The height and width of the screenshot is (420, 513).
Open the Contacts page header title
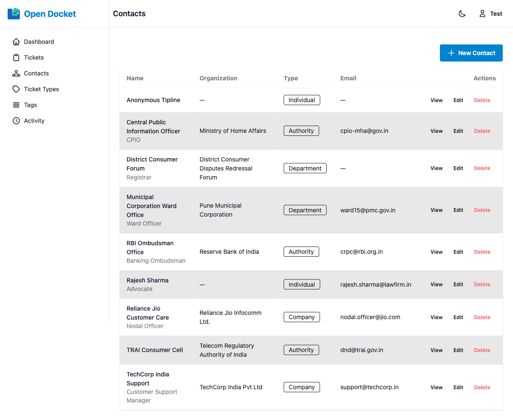pyautogui.click(x=129, y=13)
